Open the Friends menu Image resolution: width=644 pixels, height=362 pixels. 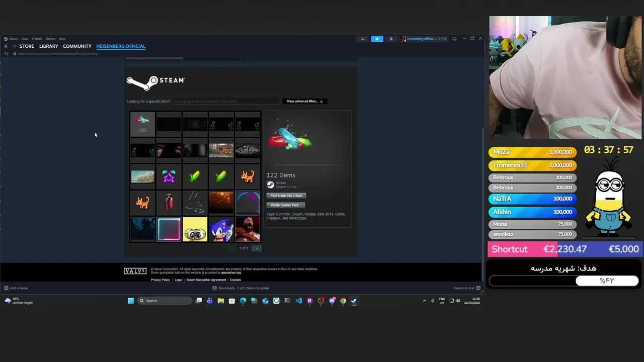37,39
